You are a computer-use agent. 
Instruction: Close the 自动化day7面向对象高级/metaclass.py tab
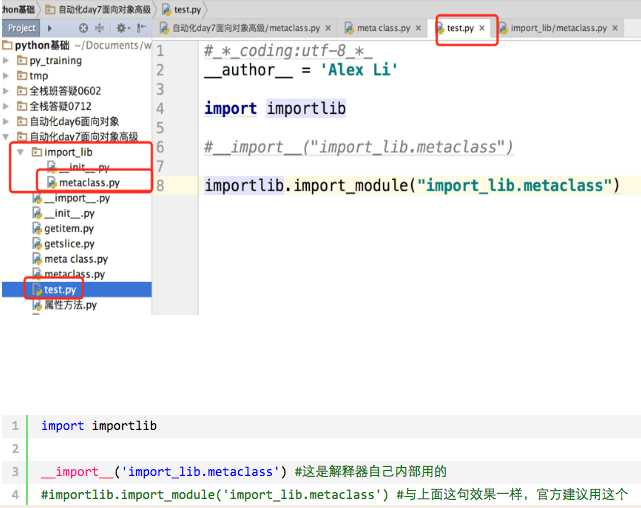(x=328, y=28)
